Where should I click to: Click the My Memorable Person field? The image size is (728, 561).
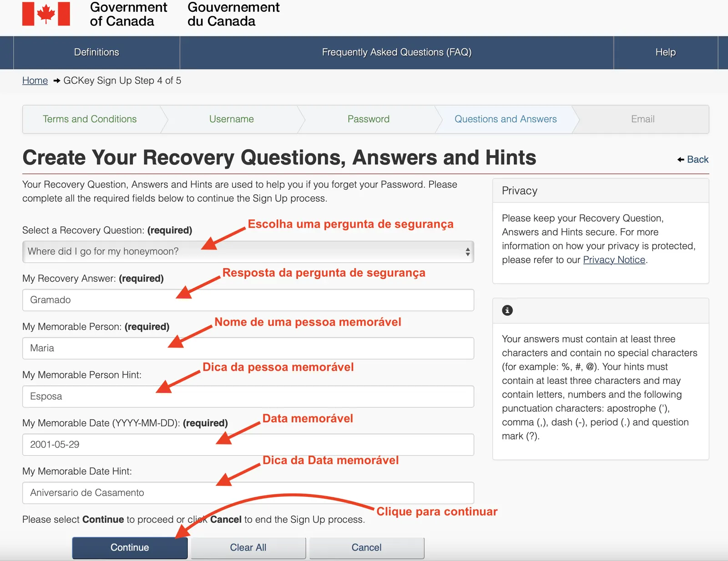[x=248, y=348]
